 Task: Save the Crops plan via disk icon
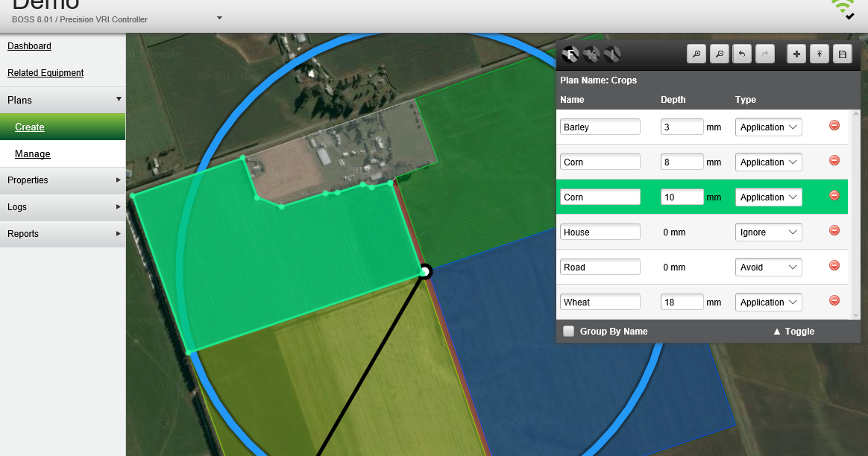[843, 54]
